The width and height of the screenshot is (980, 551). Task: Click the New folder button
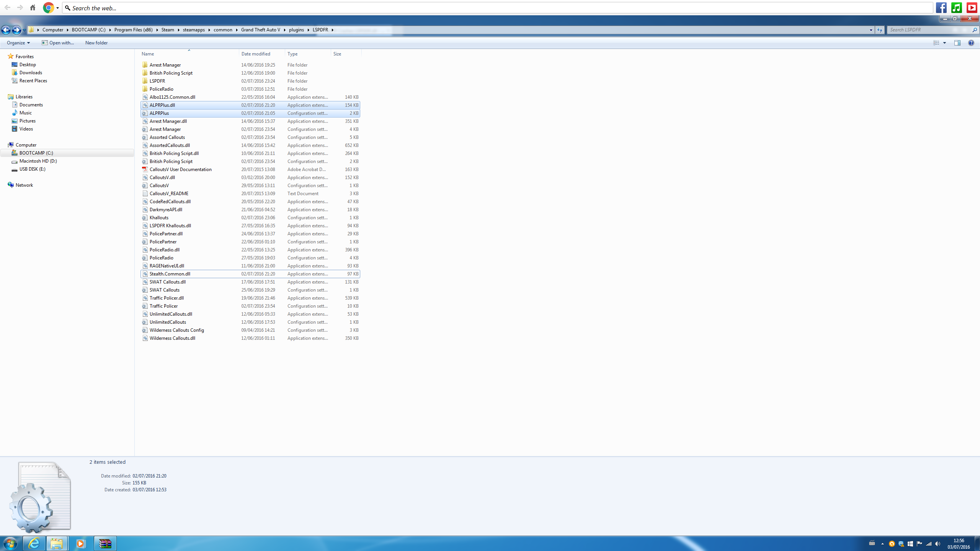[96, 43]
